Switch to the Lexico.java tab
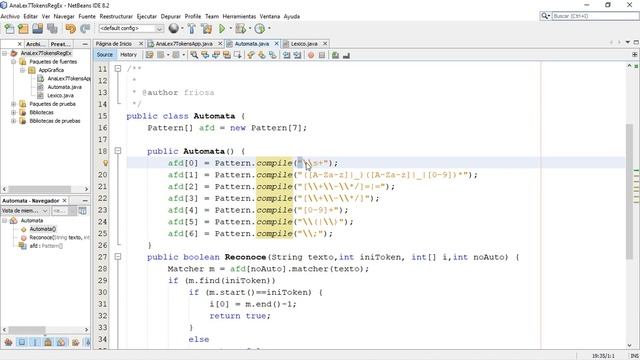Image resolution: width=640 pixels, height=360 pixels. pos(304,44)
